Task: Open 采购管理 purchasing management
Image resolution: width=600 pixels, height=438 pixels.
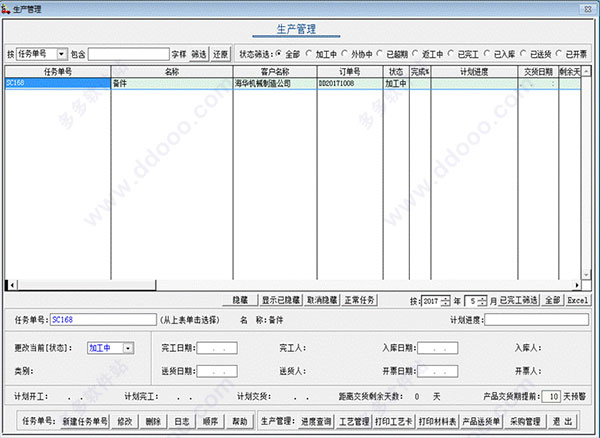Action: tap(525, 422)
